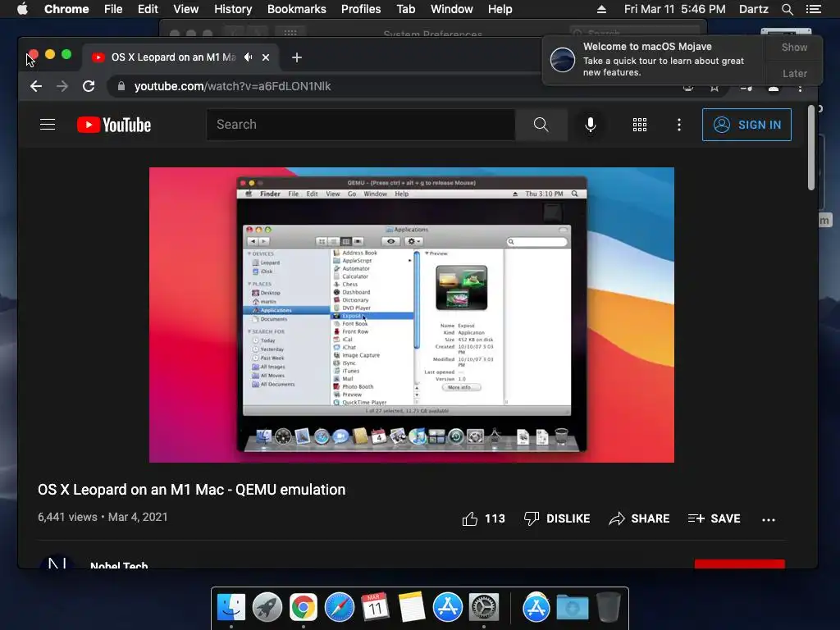Open the YouTube apps grid icon
Screen dimensions: 840x630
pos(640,125)
